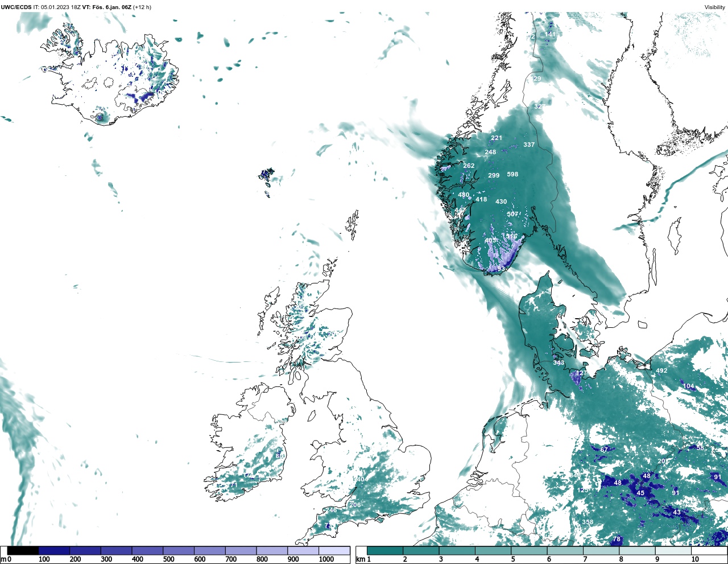
Task: Click the visibility value '358' over southern Germany
Action: click(588, 522)
